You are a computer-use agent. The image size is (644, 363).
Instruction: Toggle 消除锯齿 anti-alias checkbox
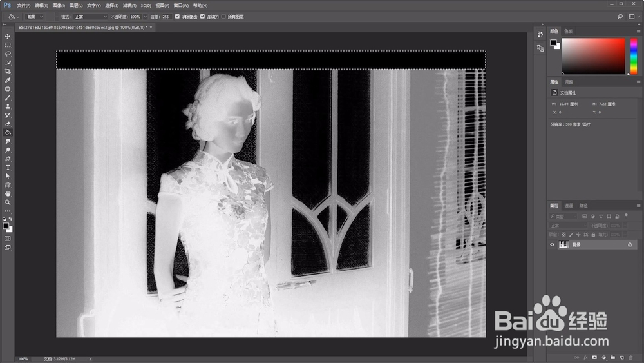click(178, 17)
